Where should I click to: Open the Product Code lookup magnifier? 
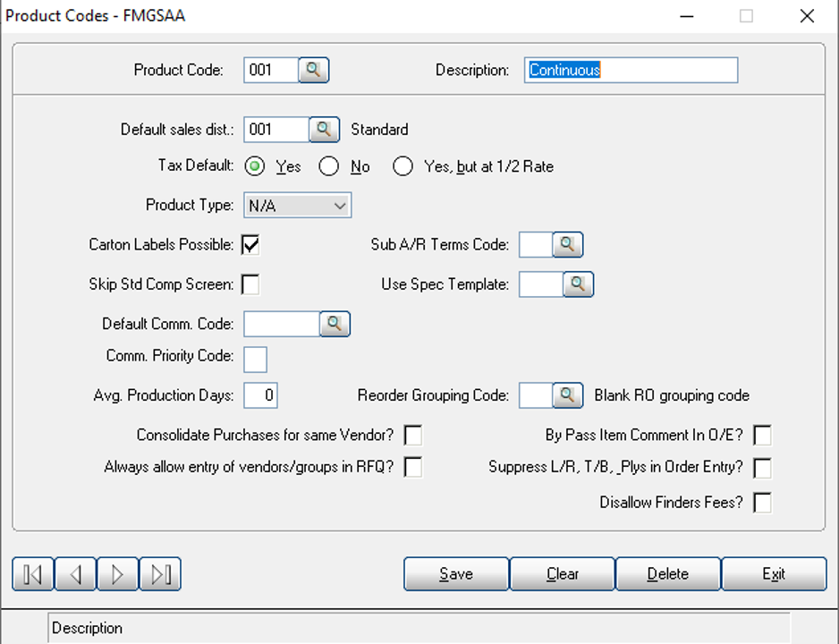(x=314, y=70)
